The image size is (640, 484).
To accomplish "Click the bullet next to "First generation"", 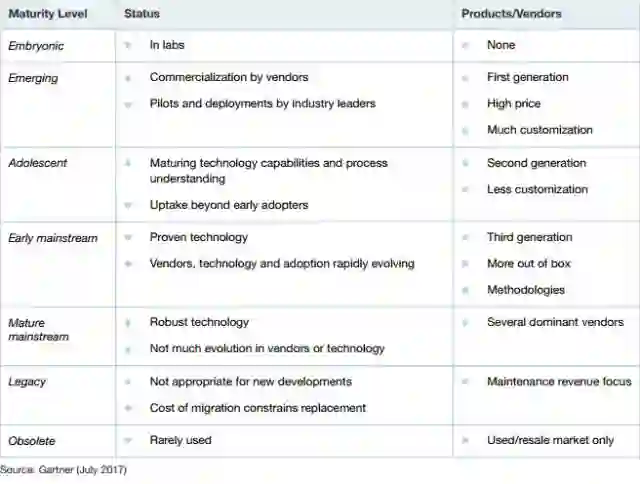I will point(466,77).
